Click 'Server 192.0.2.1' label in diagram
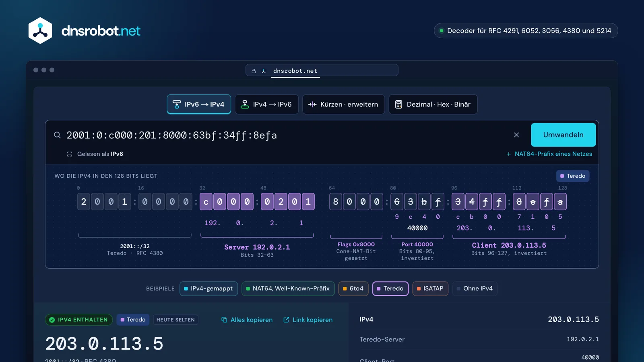Viewport: 644px width, 362px height. click(x=257, y=247)
